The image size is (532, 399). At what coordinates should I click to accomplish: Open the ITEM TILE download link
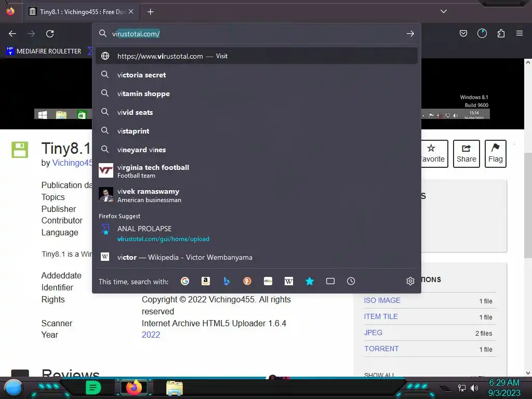point(381,316)
